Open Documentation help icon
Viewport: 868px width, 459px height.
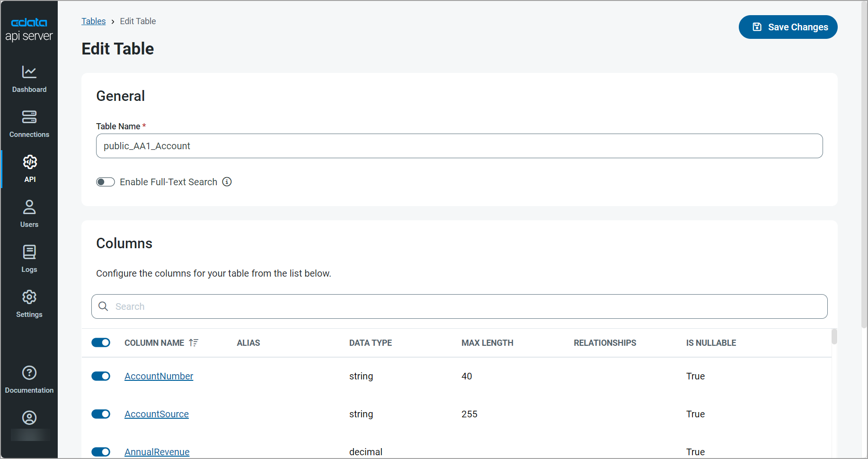coord(29,373)
